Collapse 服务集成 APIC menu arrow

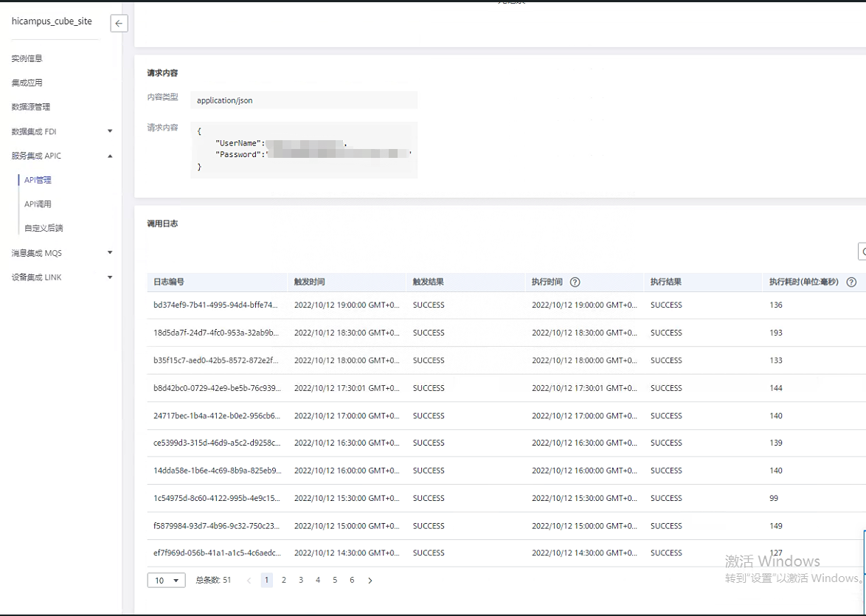tap(110, 156)
